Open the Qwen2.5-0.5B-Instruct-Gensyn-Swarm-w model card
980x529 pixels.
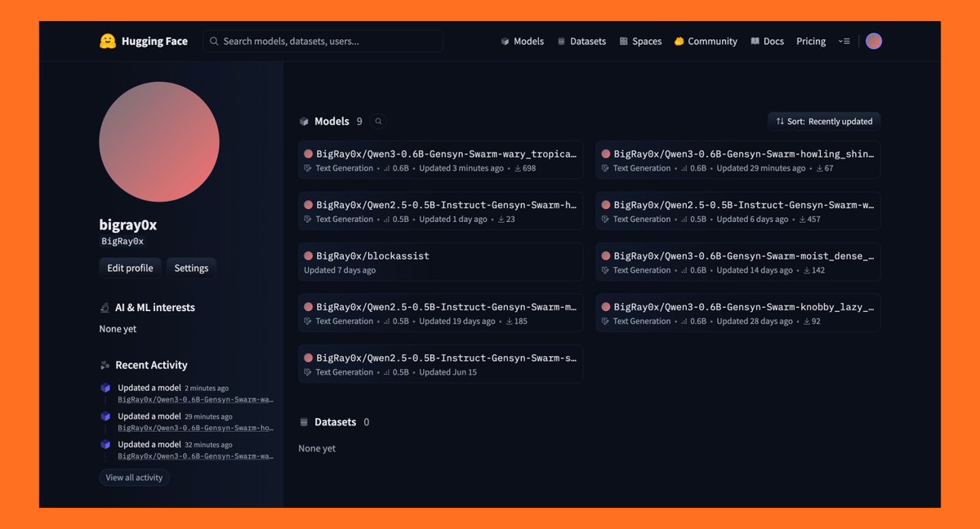pyautogui.click(x=738, y=211)
